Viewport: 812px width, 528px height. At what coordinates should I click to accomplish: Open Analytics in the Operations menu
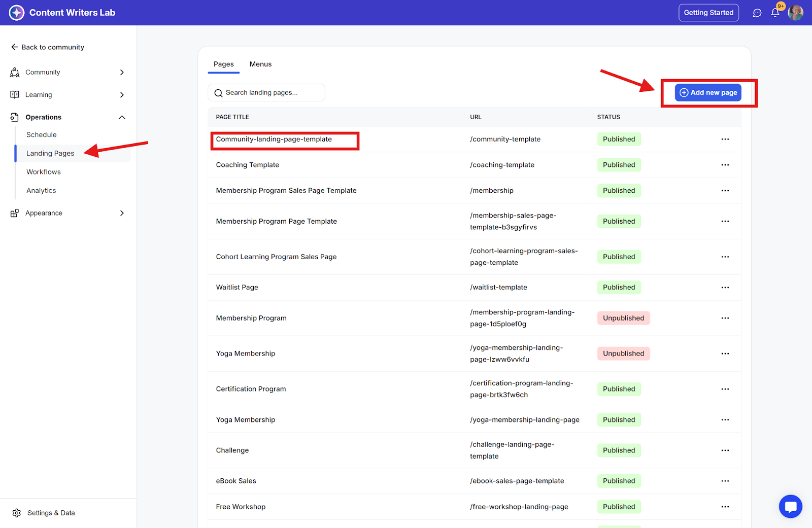[41, 191]
